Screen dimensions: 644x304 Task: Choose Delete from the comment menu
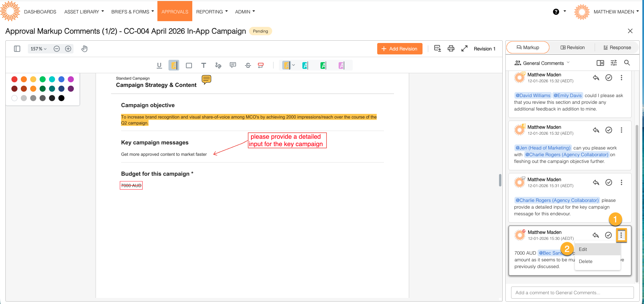tap(598, 261)
